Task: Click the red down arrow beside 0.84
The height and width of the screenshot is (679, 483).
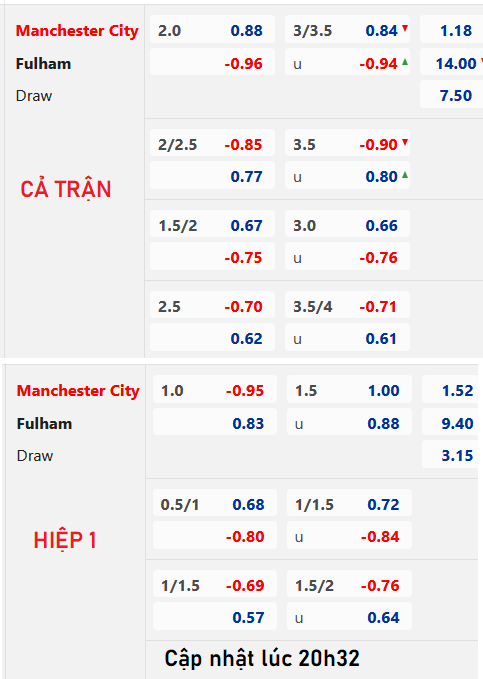Action: (x=405, y=29)
